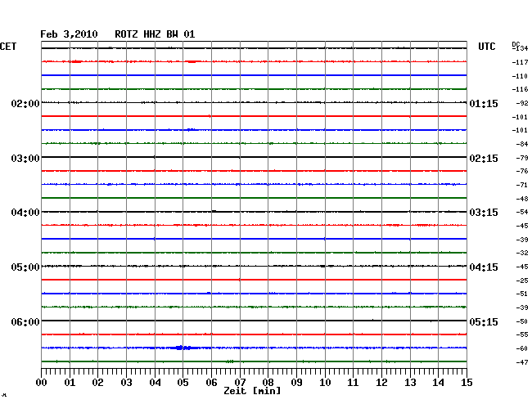Screen dimensions: 532x404
Task: Click the DC offset value -55
Action: tap(522, 334)
